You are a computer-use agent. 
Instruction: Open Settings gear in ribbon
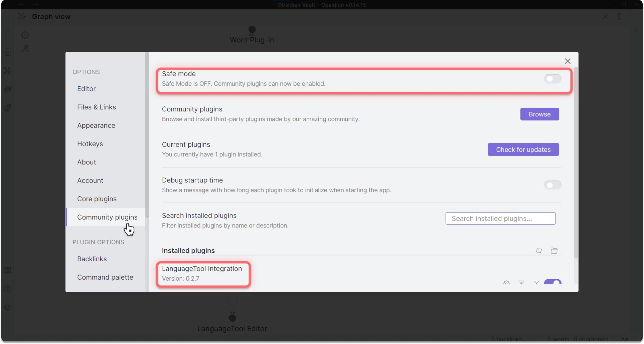click(8, 307)
